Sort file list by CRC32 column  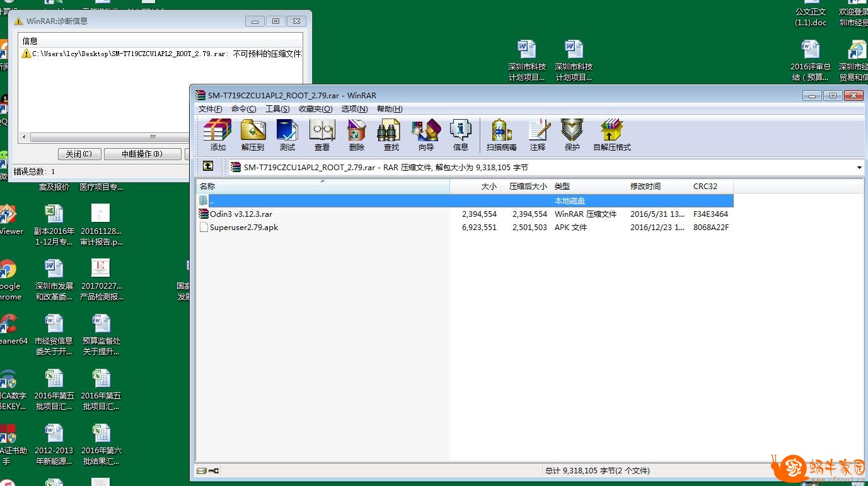click(x=712, y=187)
